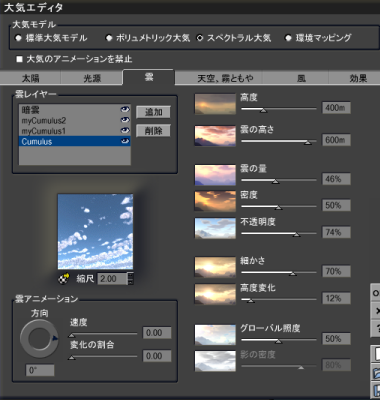Image resolution: width=380 pixels, height=400 pixels.
Task: Edit the 細かさ 70% field
Action: point(336,271)
